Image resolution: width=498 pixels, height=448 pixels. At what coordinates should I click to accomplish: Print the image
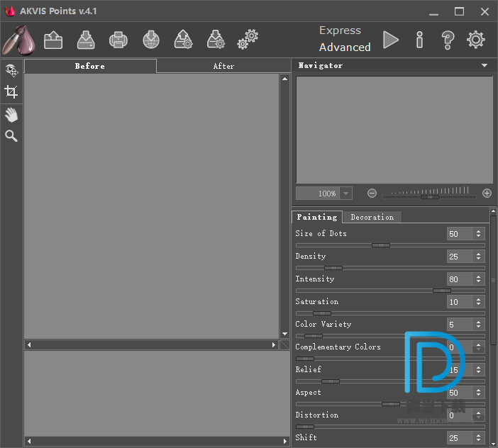click(x=118, y=40)
